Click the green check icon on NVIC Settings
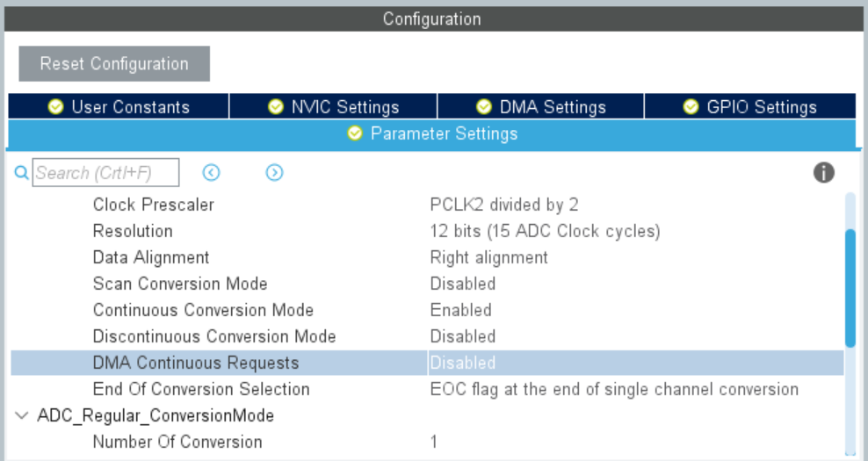The image size is (868, 461). point(275,106)
